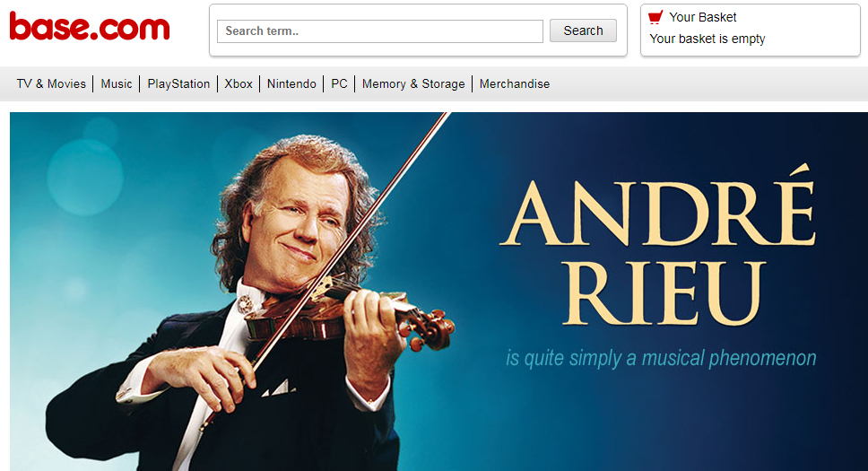Screen dimensions: 868x471
Task: Click the base.com logo
Action: tap(90, 26)
